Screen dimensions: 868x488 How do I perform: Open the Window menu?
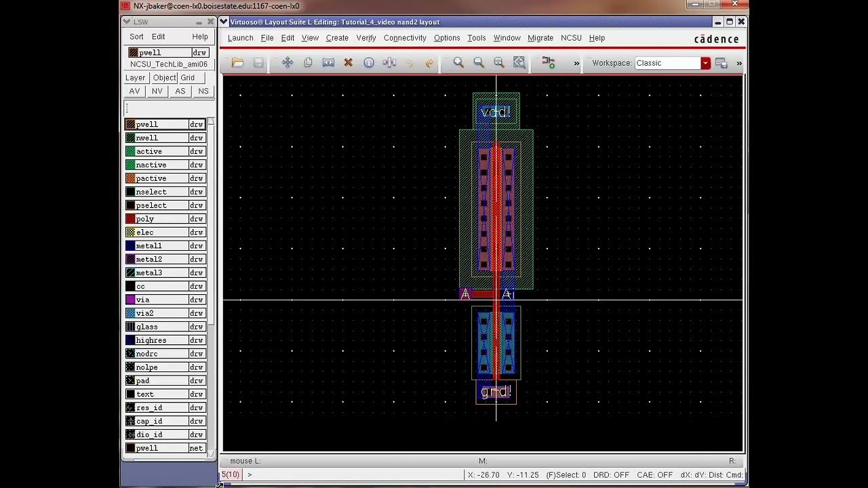(x=507, y=38)
